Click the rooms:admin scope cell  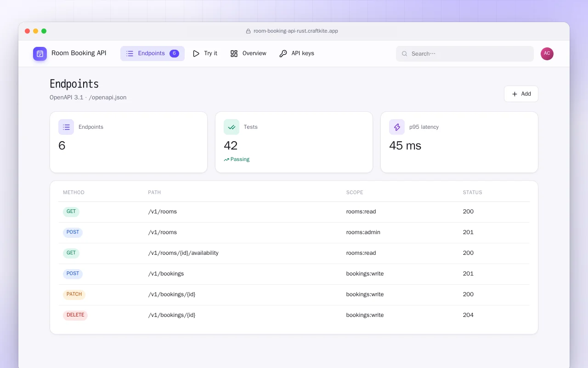click(x=363, y=232)
